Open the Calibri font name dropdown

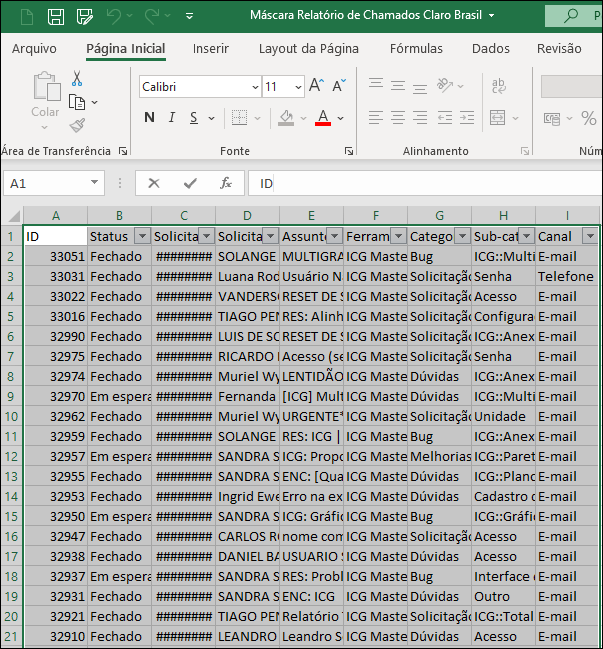(255, 87)
